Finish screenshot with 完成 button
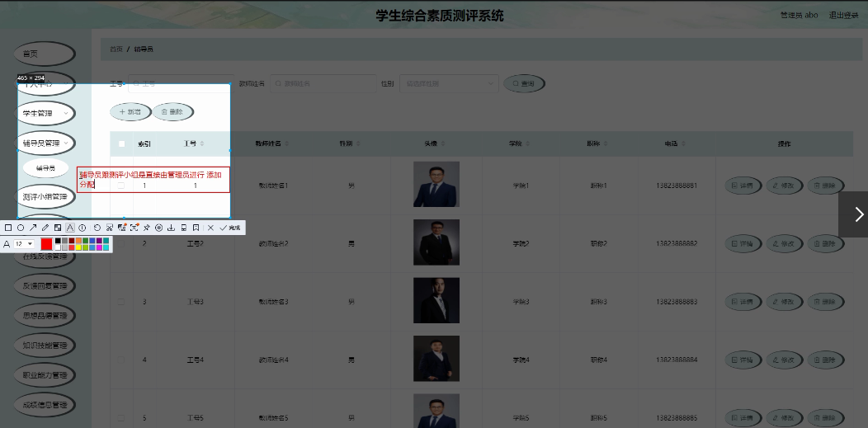The height and width of the screenshot is (428, 868). tap(229, 228)
